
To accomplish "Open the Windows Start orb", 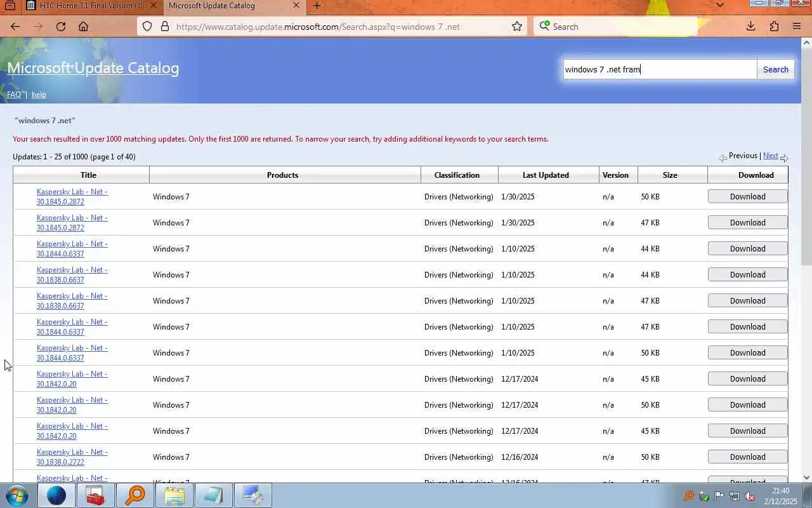I will tap(17, 495).
